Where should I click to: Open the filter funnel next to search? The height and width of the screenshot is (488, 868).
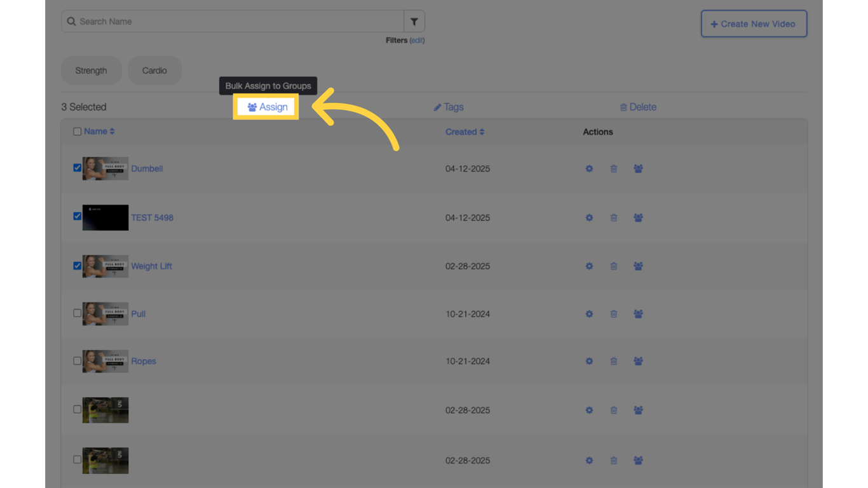point(414,21)
